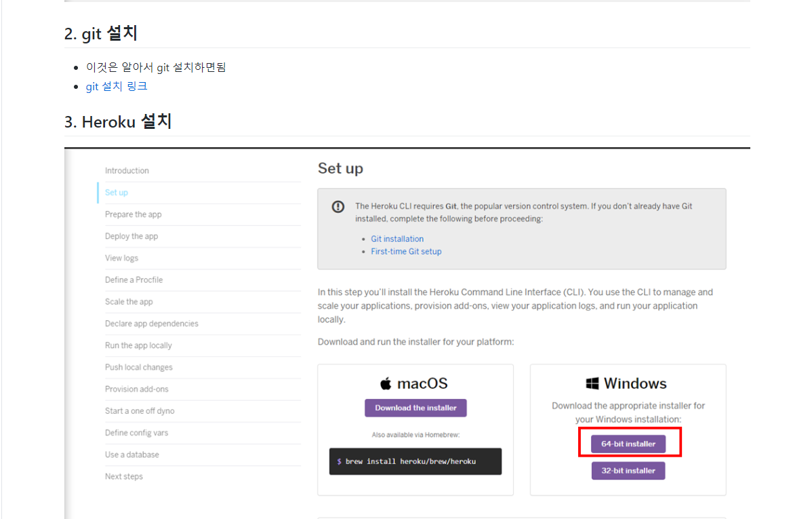Click the Windows logo icon
The height and width of the screenshot is (519, 812).
click(592, 384)
